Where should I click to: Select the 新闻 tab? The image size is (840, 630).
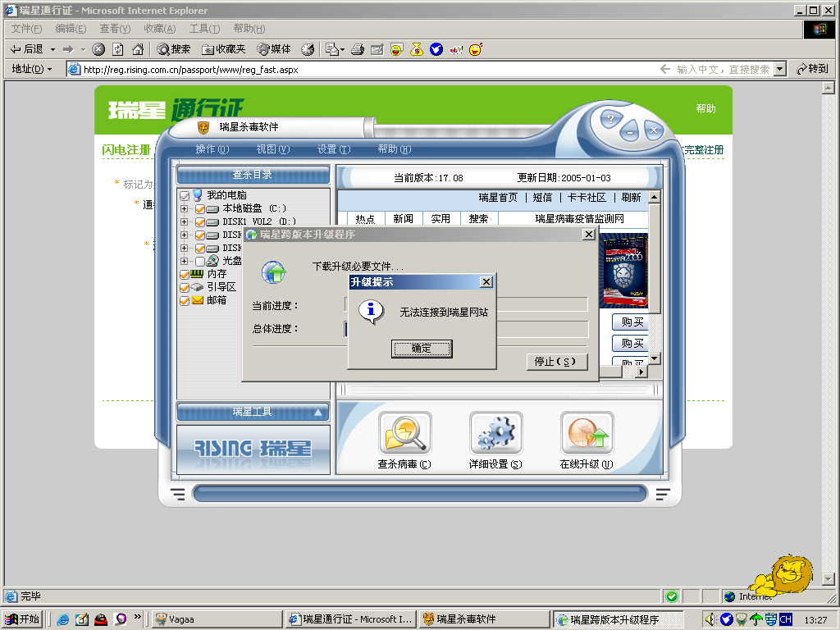point(403,218)
